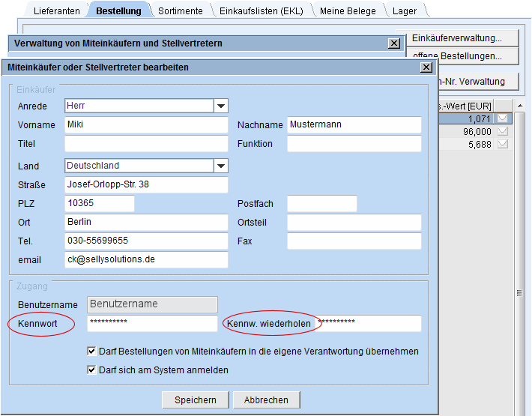Uncheck 'Darf sich am System anmelden'
Image resolution: width=532 pixels, height=416 pixels.
click(92, 370)
